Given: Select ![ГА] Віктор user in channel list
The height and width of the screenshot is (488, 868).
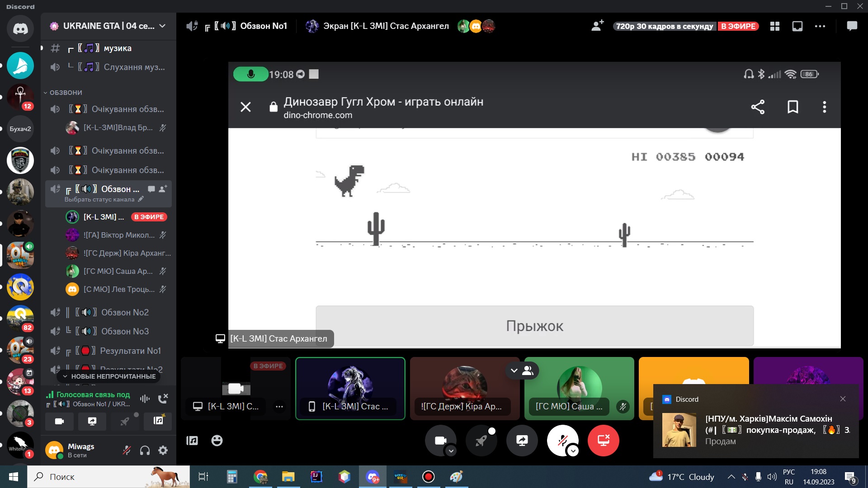Looking at the screenshot, I should tap(118, 235).
